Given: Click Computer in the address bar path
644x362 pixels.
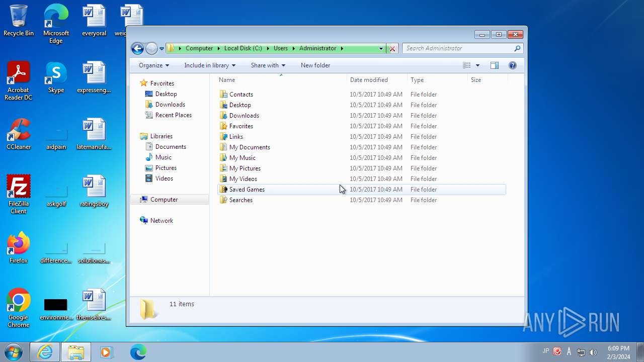Looking at the screenshot, I should [x=199, y=48].
